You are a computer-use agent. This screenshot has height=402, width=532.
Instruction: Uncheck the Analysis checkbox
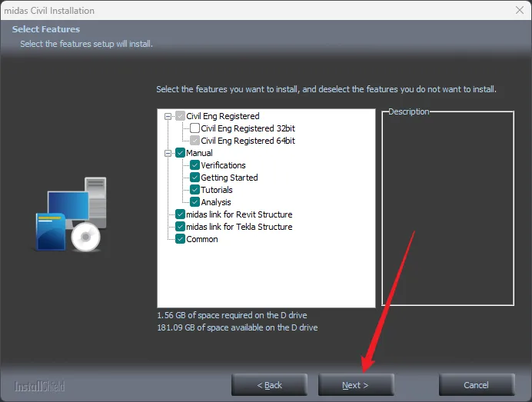[x=195, y=202]
